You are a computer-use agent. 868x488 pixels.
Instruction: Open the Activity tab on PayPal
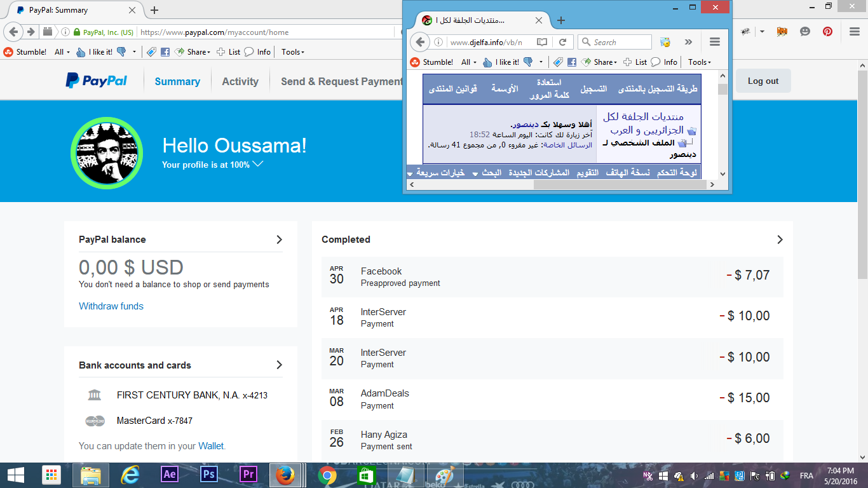point(240,81)
